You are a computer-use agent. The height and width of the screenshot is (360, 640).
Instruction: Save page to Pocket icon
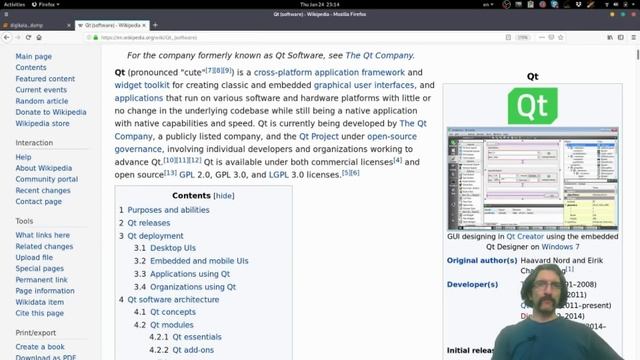point(551,37)
